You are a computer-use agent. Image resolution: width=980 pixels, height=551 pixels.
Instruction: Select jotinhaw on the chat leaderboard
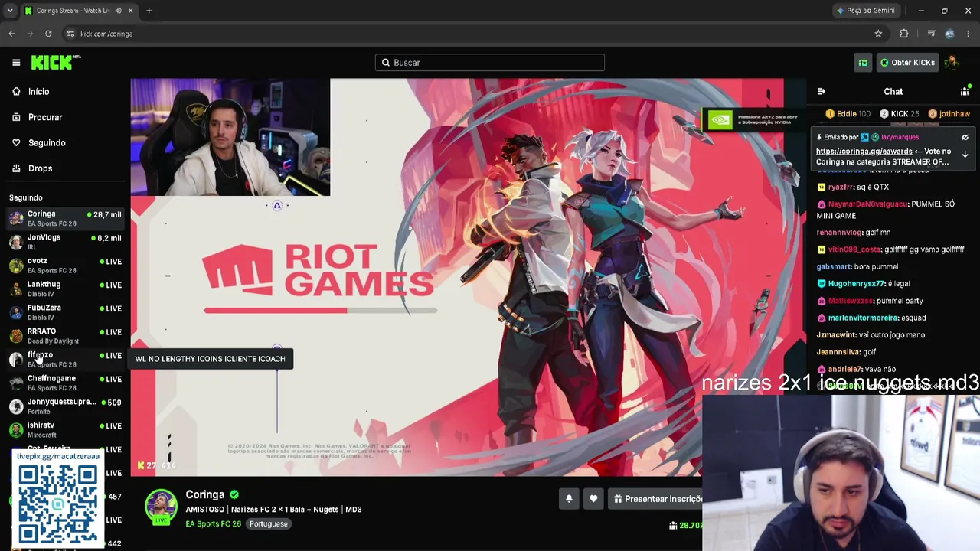949,114
